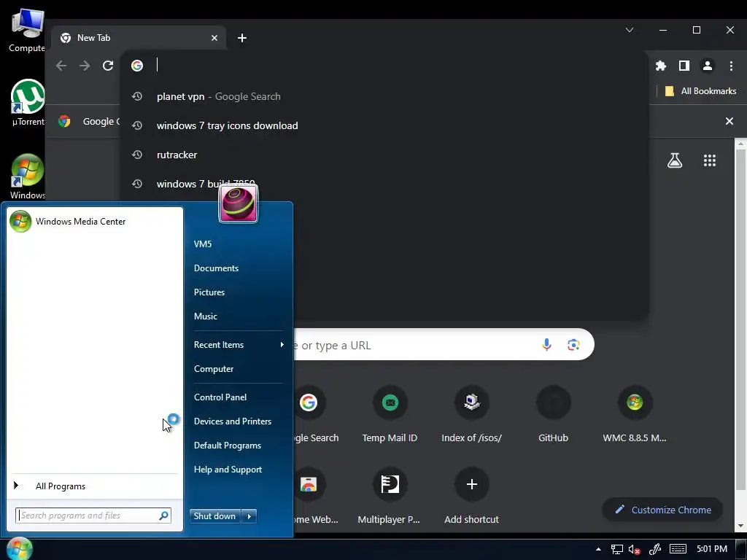Open Chrome's three-dot menu
This screenshot has height=560, width=747.
(x=731, y=66)
